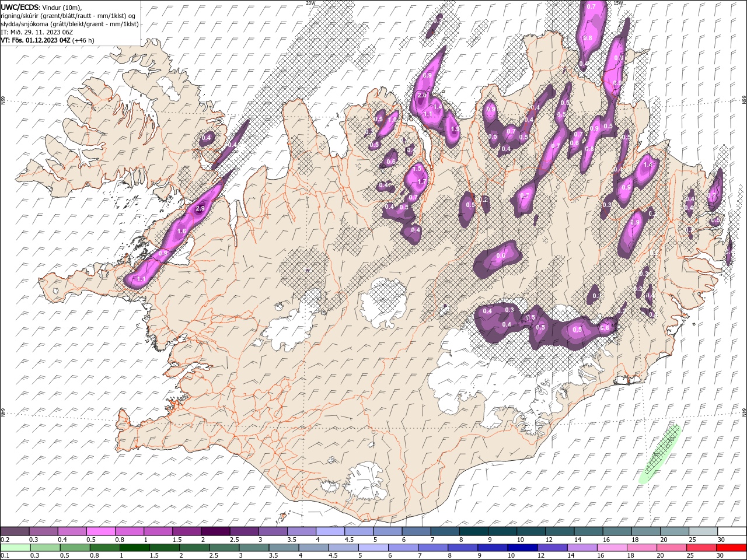Screen dimensions: 747x560
Task: Click the '(+46 h)' forecast offset
Action: (83, 40)
